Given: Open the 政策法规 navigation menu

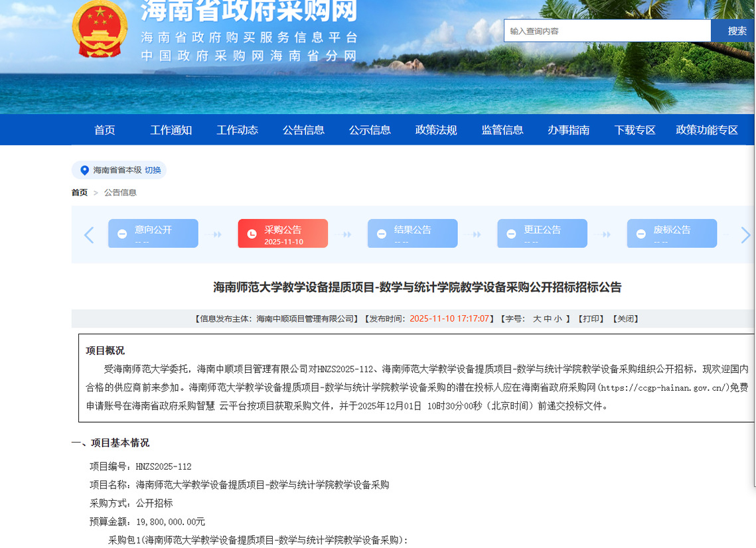Looking at the screenshot, I should pos(436,130).
